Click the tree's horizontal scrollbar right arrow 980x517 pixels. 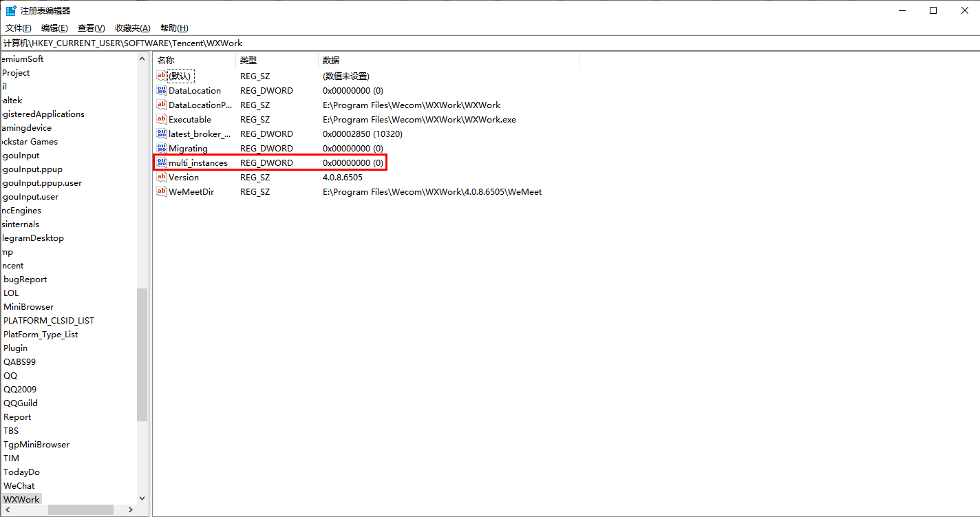pyautogui.click(x=132, y=510)
